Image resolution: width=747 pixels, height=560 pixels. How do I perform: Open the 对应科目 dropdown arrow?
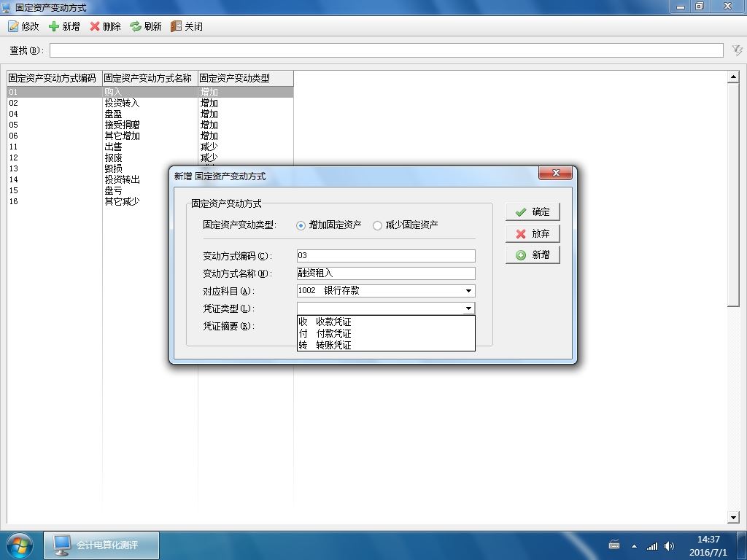pyautogui.click(x=469, y=291)
